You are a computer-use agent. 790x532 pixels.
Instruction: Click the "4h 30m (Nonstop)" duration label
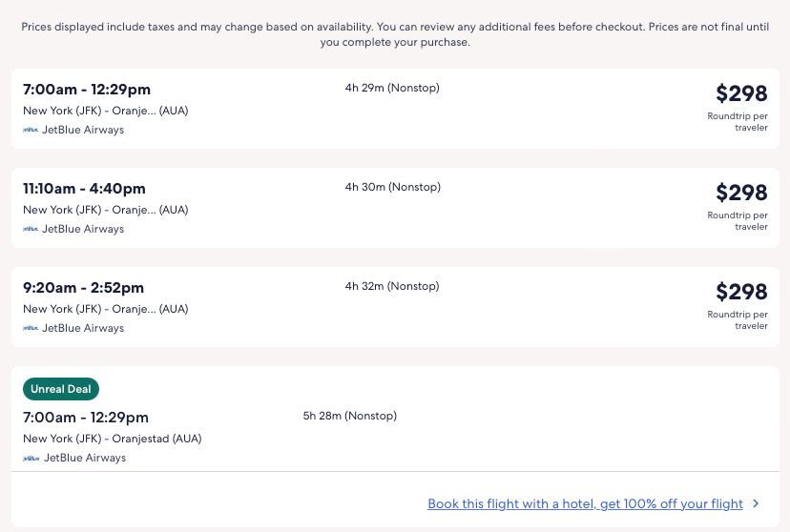(x=392, y=187)
